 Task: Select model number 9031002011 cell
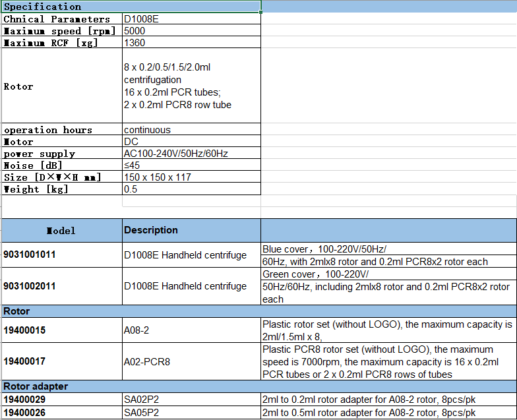pyautogui.click(x=62, y=286)
